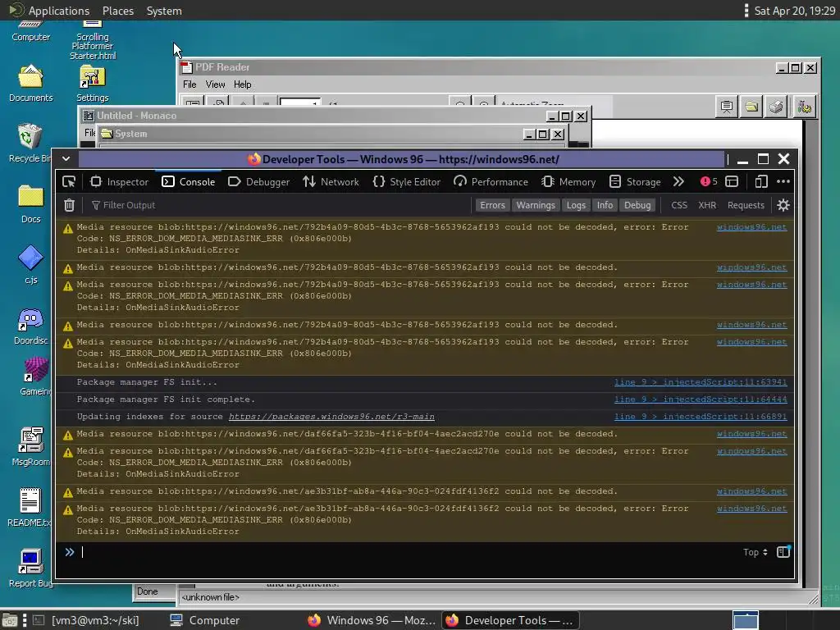
Task: Toggle the Errors filter in console
Action: 492,205
